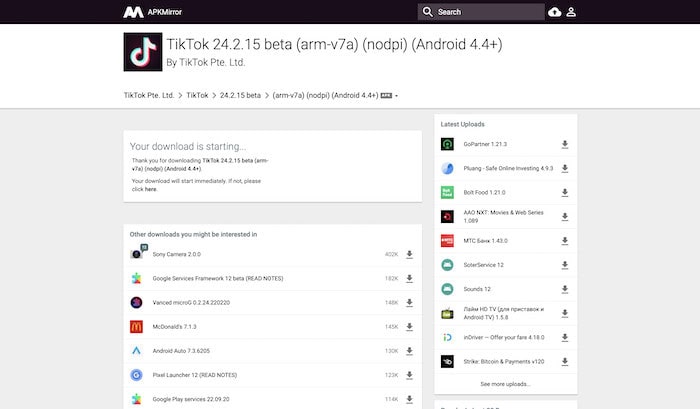Download inDriver 4.18.0 via arrow icon
700x409 pixels.
[x=565, y=337]
